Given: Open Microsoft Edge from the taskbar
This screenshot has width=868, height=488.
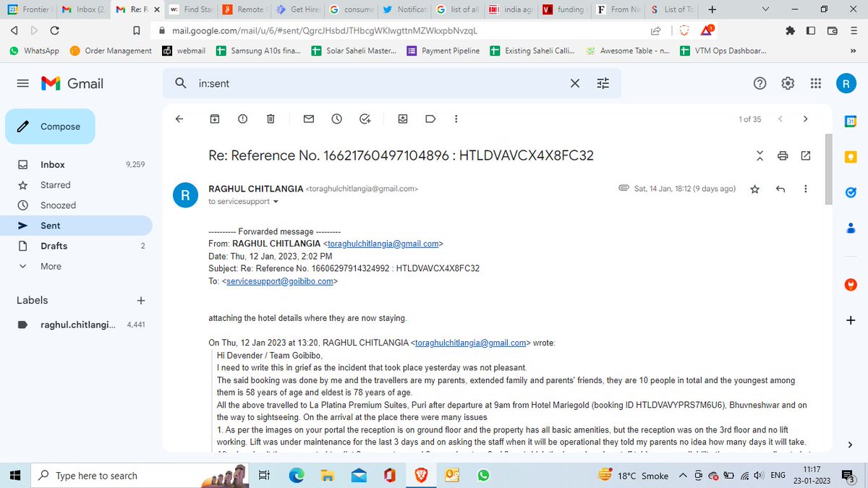Looking at the screenshot, I should 297,475.
